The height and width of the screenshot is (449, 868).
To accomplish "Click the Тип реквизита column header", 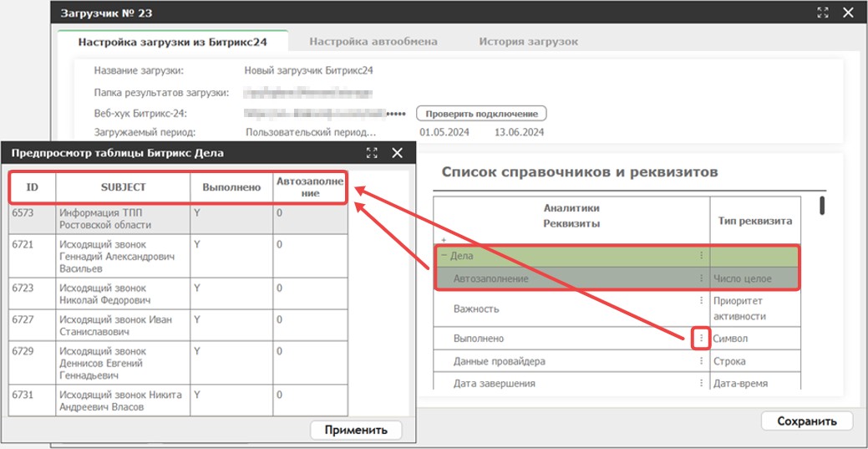I will 755,221.
